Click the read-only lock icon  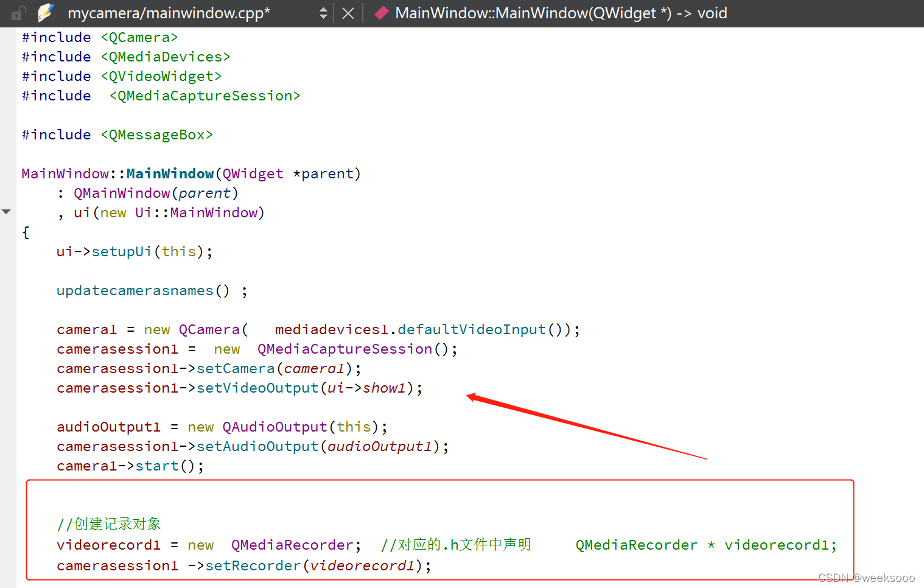19,13
